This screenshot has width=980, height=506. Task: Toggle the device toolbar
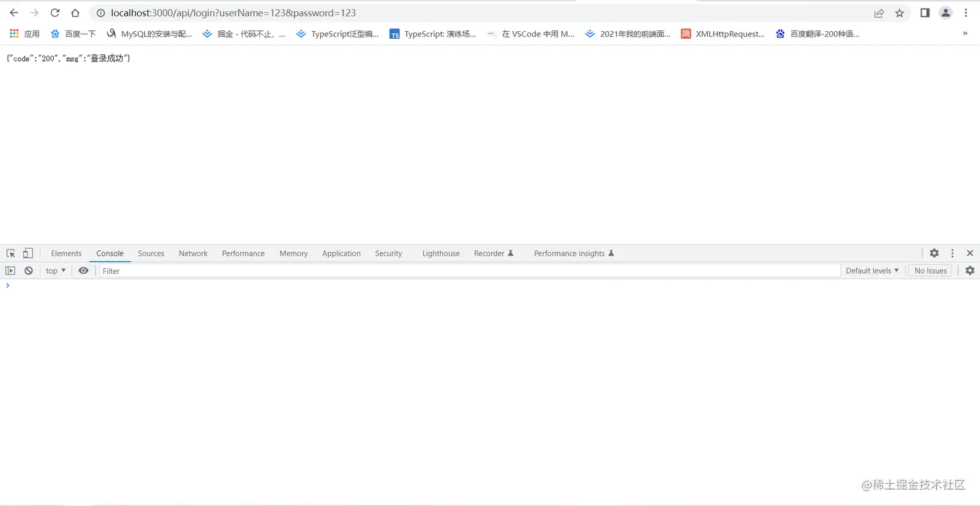tap(28, 253)
